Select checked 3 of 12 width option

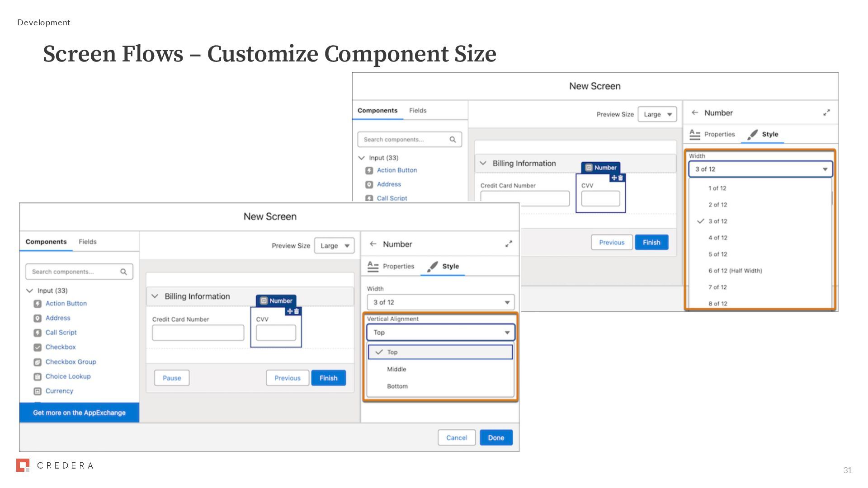[x=717, y=221]
